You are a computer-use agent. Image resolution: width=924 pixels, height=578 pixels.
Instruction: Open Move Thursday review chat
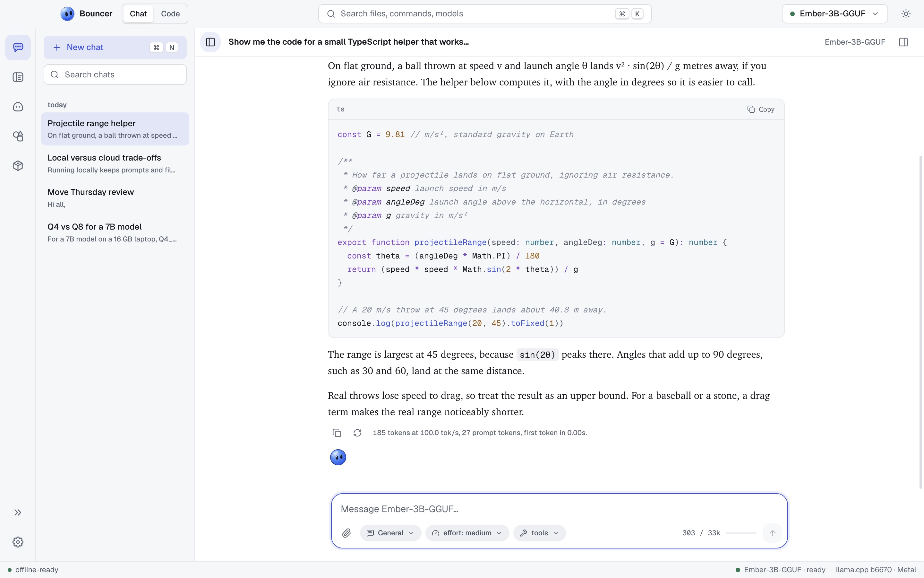(x=115, y=197)
